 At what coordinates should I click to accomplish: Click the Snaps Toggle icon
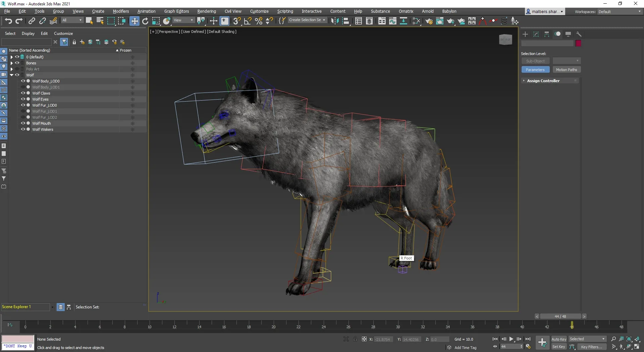[237, 21]
